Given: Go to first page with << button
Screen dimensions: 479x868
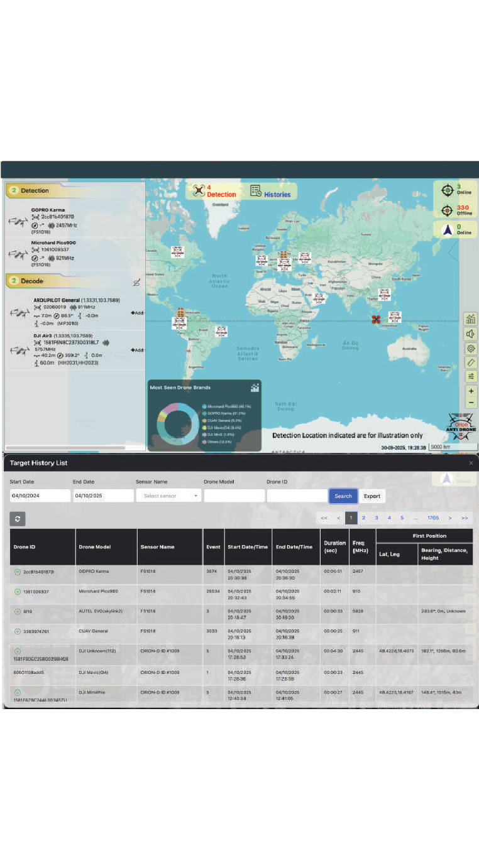Looking at the screenshot, I should tap(324, 518).
